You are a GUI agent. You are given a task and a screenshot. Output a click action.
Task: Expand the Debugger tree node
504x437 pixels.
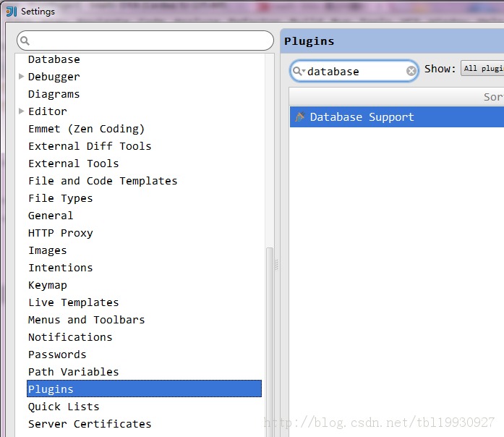click(21, 77)
